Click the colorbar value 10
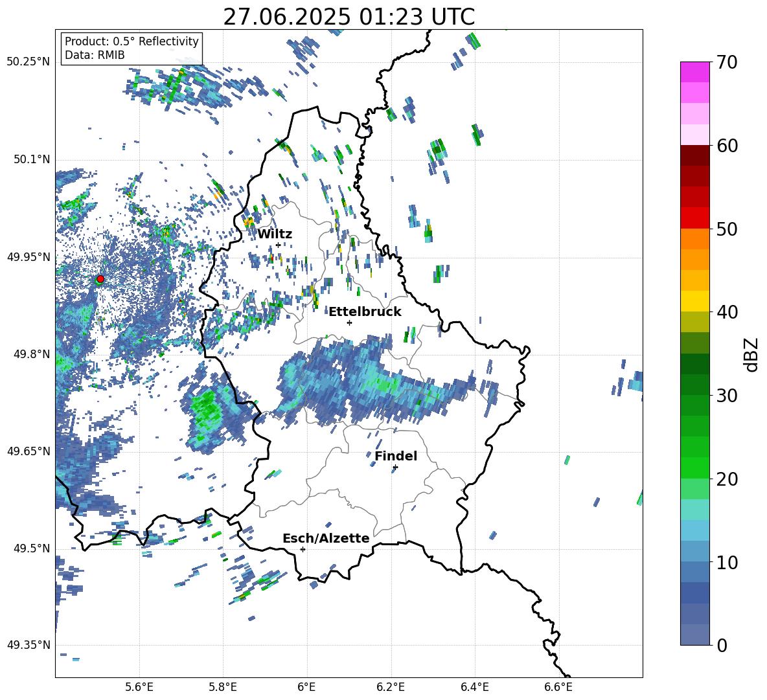The width and height of the screenshot is (767, 700). click(x=727, y=562)
